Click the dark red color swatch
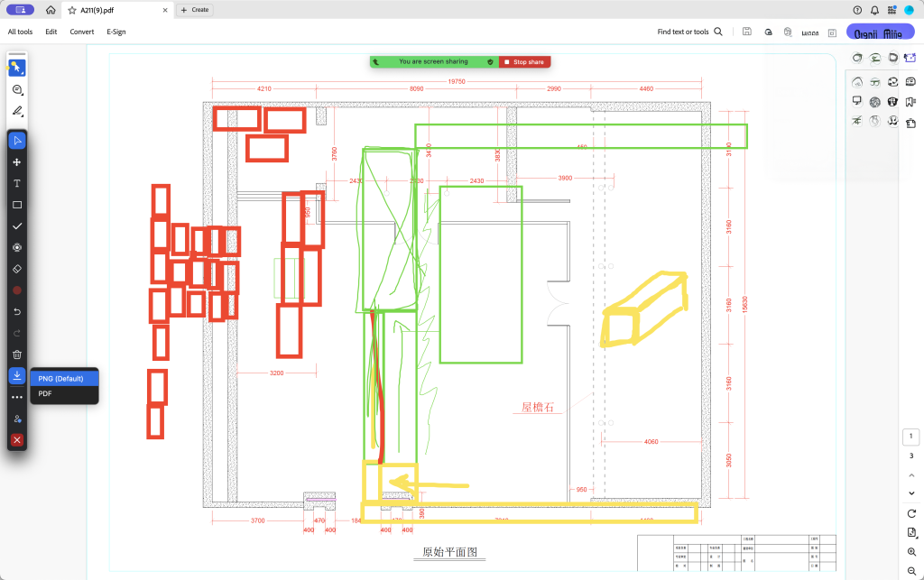Viewport: 924px width, 580px height. click(16, 290)
